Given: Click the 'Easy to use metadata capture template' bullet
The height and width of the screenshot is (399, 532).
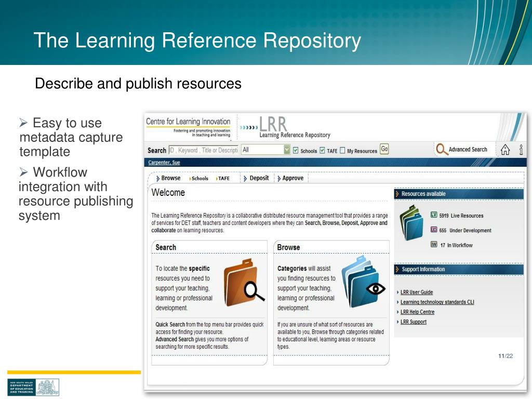Looking at the screenshot, I should 71,137.
